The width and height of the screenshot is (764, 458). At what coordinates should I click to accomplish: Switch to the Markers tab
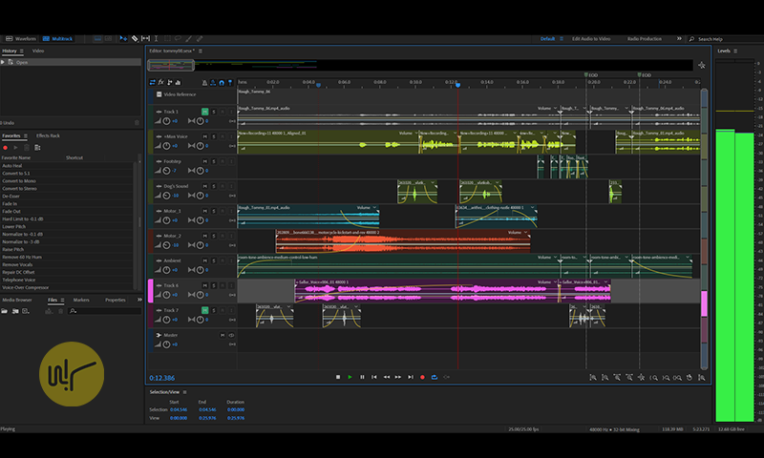coord(81,300)
